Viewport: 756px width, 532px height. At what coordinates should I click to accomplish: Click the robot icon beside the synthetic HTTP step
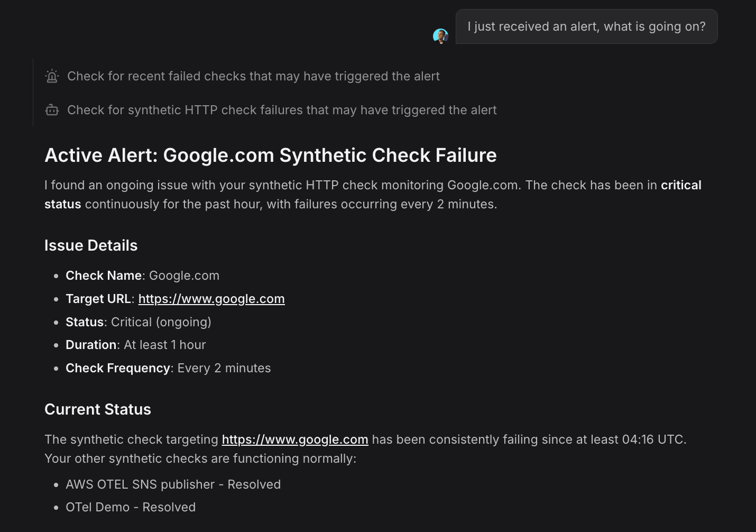click(x=52, y=110)
